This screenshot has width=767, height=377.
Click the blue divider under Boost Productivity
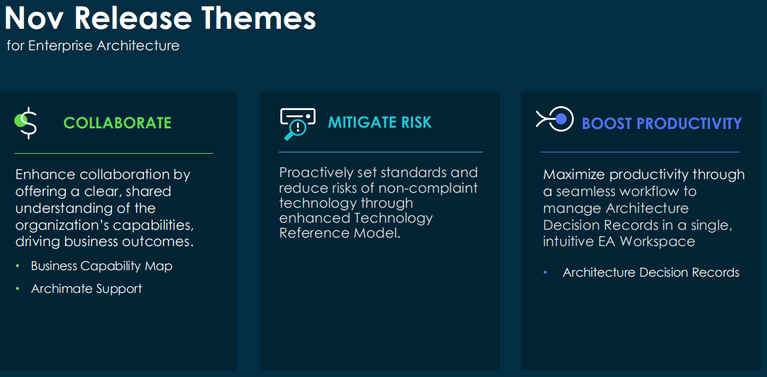click(x=640, y=152)
